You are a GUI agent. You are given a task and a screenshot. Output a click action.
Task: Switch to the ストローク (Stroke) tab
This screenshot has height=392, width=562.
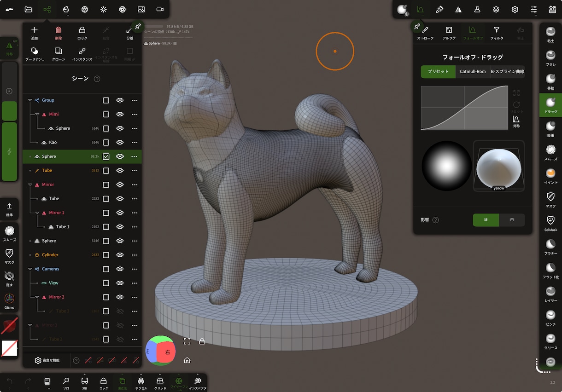425,33
